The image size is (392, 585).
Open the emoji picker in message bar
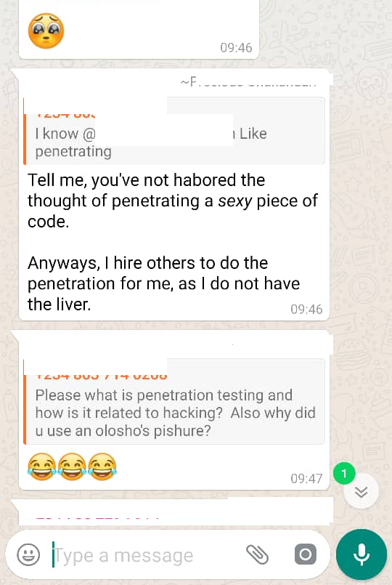28,554
